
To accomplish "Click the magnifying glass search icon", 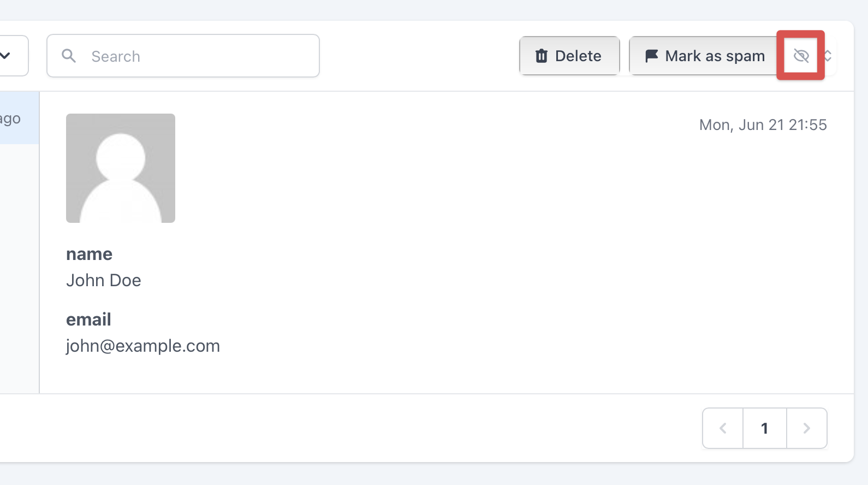I will click(x=69, y=56).
